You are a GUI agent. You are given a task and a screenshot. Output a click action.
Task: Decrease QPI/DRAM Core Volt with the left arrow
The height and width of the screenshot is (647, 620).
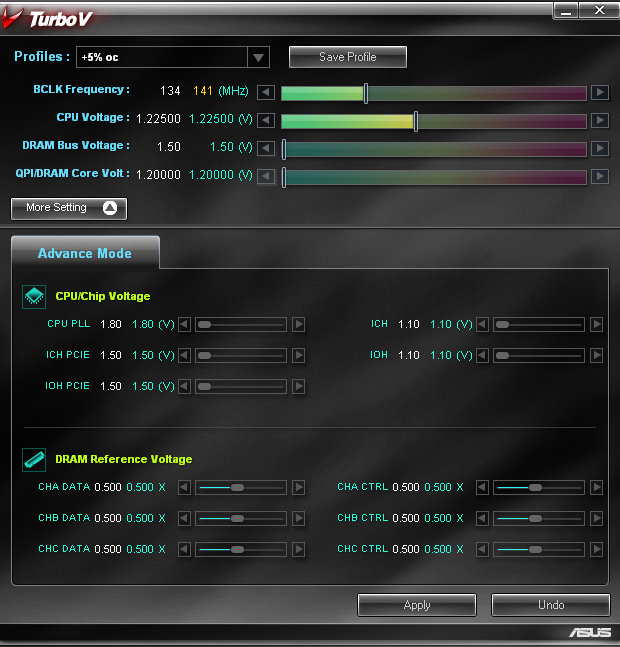coord(266,176)
